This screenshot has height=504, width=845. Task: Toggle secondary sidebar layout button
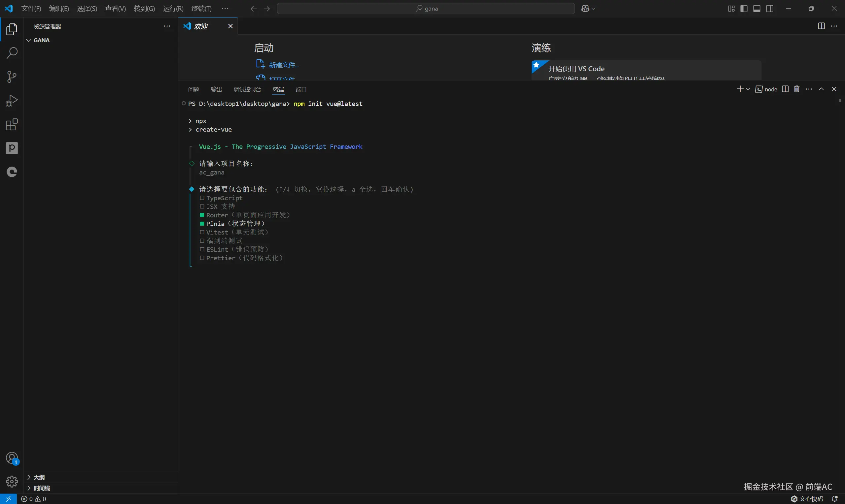tap(770, 9)
